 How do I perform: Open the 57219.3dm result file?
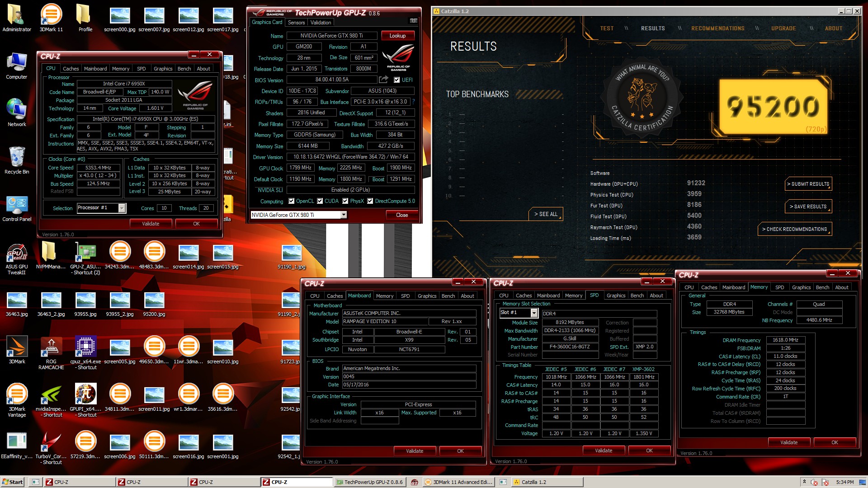(x=85, y=445)
